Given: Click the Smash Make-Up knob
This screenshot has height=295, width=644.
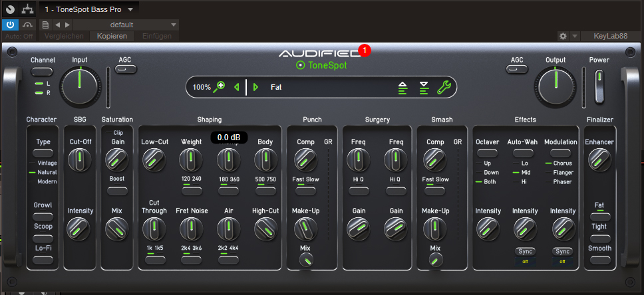Looking at the screenshot, I should pos(435,229).
